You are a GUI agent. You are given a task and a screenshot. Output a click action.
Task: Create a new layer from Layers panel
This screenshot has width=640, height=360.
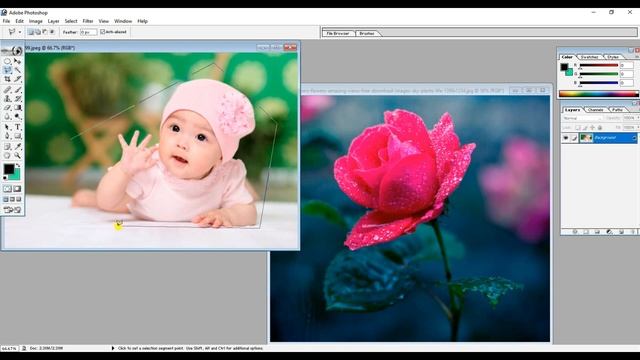point(621,232)
